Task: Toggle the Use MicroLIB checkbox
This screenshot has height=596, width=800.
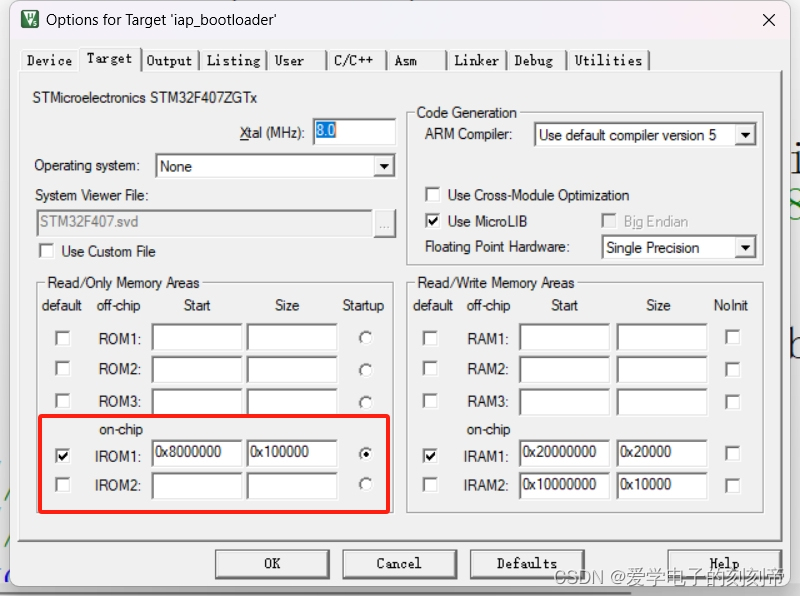Action: click(433, 221)
